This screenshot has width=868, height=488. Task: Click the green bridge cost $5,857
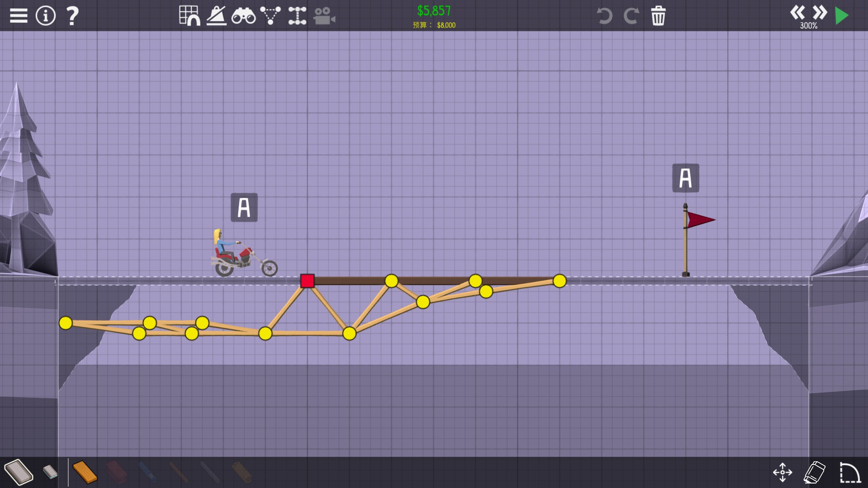tap(434, 11)
